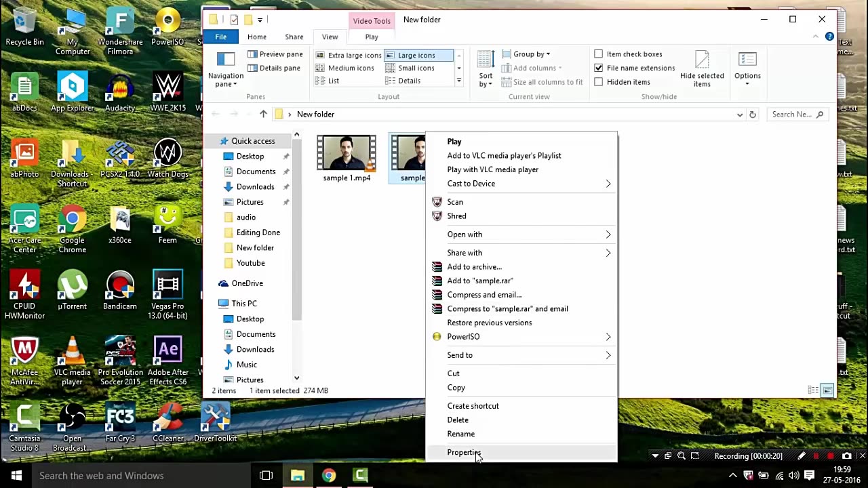Click the Hide selected items icon

702,69
